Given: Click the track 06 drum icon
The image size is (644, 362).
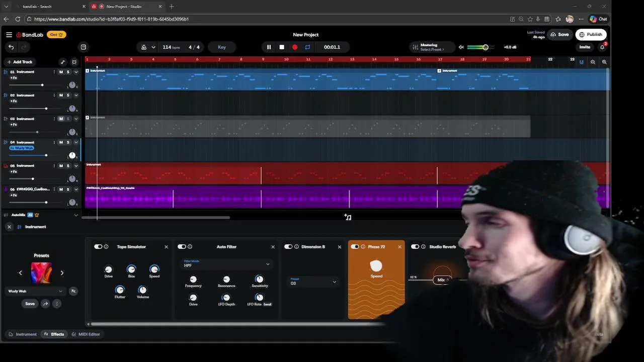Looking at the screenshot, I should pyautogui.click(x=6, y=190).
